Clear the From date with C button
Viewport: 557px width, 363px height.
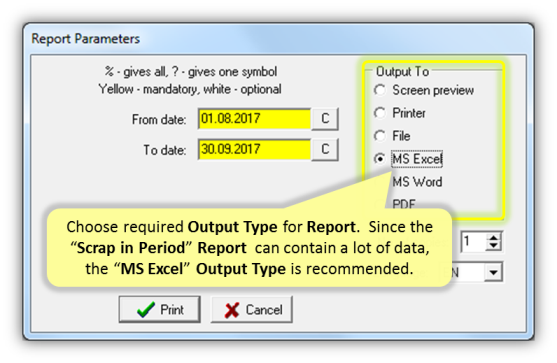325,119
